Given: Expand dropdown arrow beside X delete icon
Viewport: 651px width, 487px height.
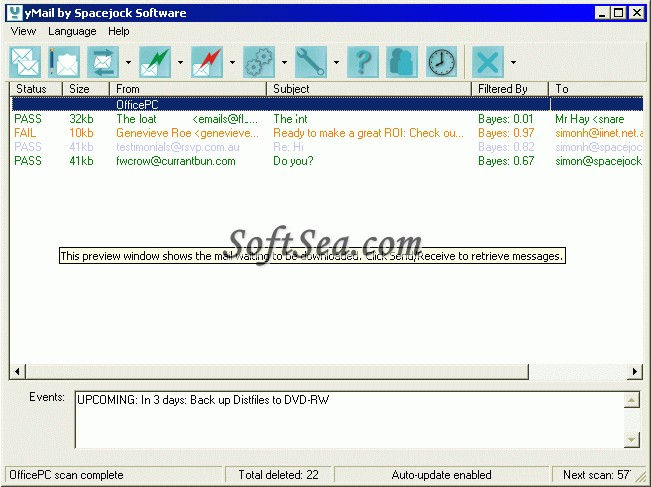Looking at the screenshot, I should [x=513, y=62].
